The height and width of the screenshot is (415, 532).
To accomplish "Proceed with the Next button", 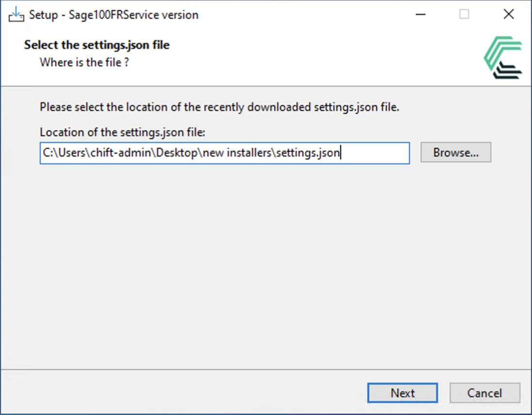I will 402,393.
